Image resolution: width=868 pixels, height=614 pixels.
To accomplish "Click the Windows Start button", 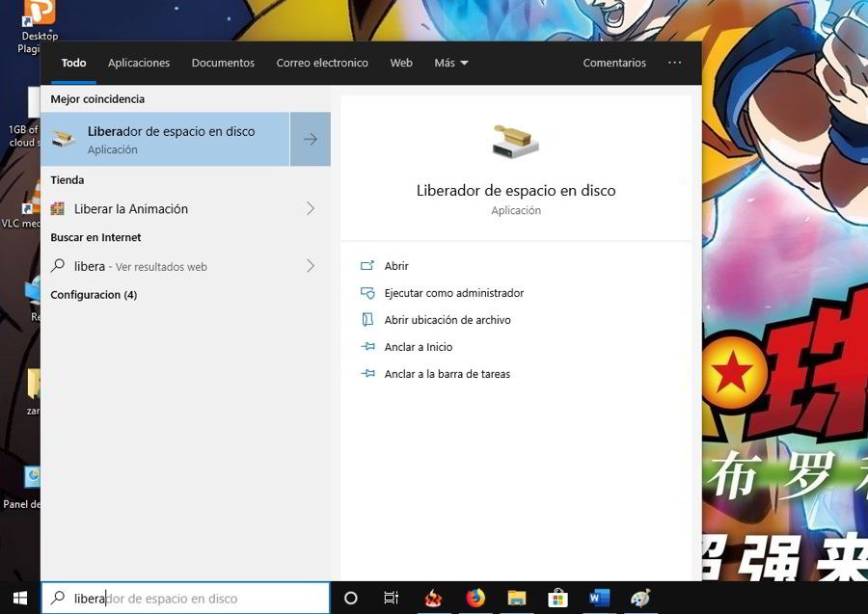I will (x=19, y=598).
